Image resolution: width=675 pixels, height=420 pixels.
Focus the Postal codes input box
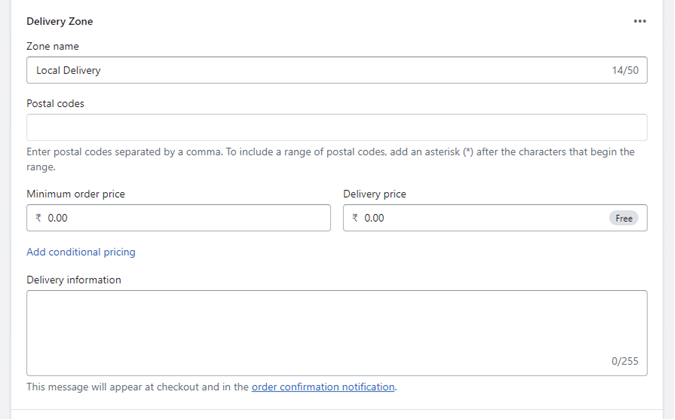click(336, 127)
